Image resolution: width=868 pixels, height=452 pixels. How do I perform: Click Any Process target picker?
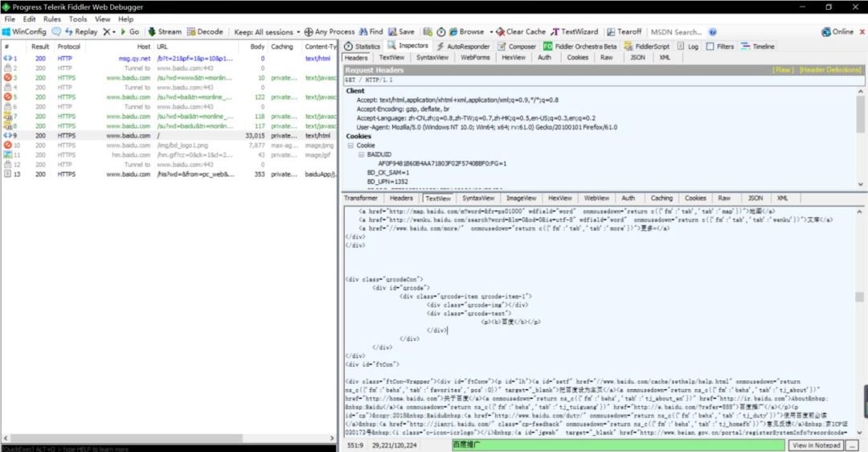point(330,31)
